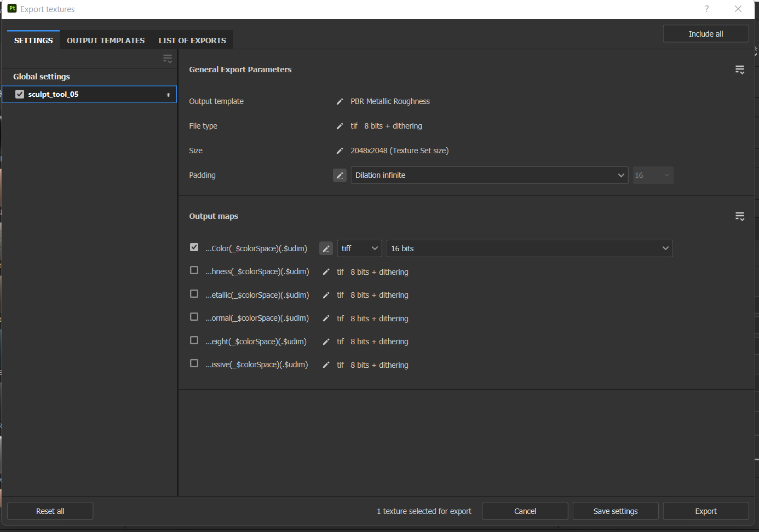Open the LIST OF EXPORTS tab
Screen dimensions: 759x532
tap(192, 40)
